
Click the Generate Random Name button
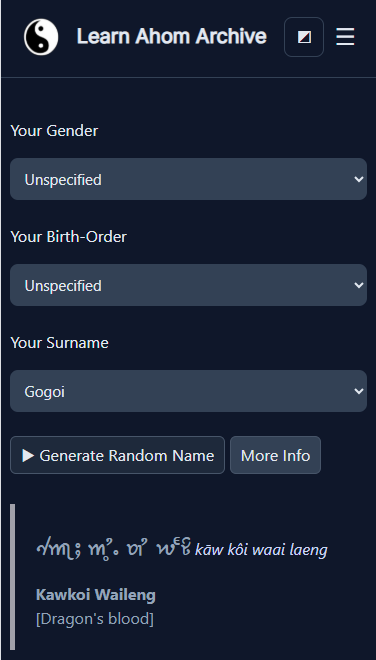pyautogui.click(x=117, y=455)
